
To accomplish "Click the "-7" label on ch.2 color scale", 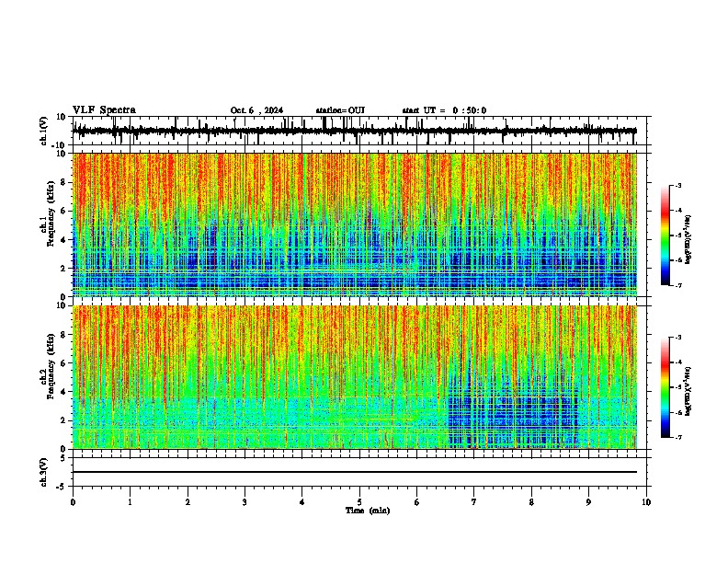I will tap(677, 437).
